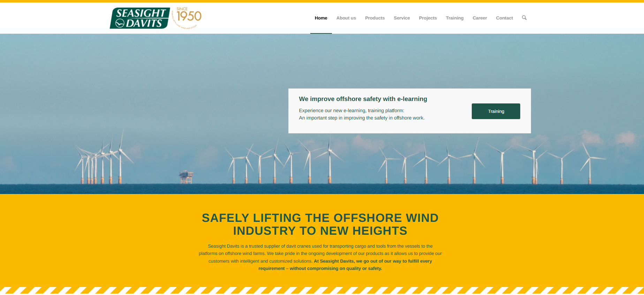
Task: Open the Contact menu item
Action: pyautogui.click(x=504, y=18)
